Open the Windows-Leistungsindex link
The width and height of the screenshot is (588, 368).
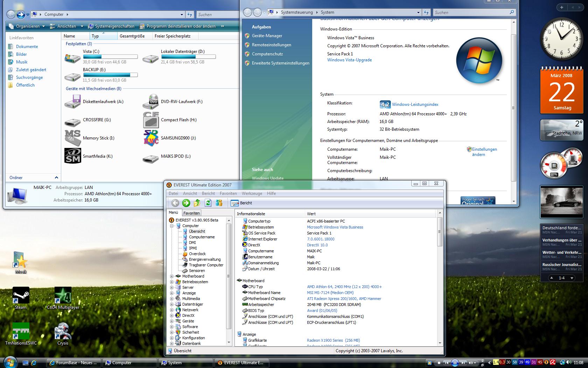(415, 104)
